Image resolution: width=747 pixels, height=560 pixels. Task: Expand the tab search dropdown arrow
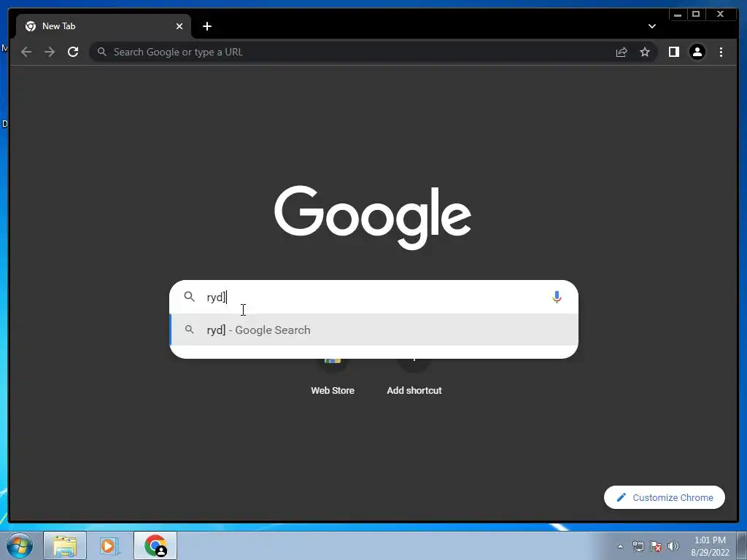point(651,26)
